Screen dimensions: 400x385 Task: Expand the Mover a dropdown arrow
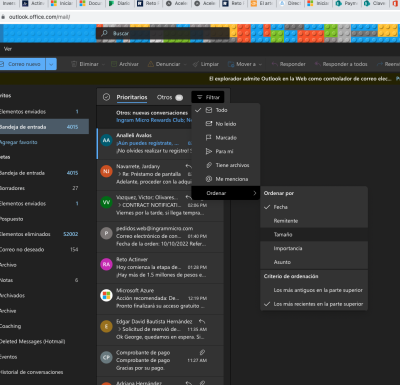[260, 64]
